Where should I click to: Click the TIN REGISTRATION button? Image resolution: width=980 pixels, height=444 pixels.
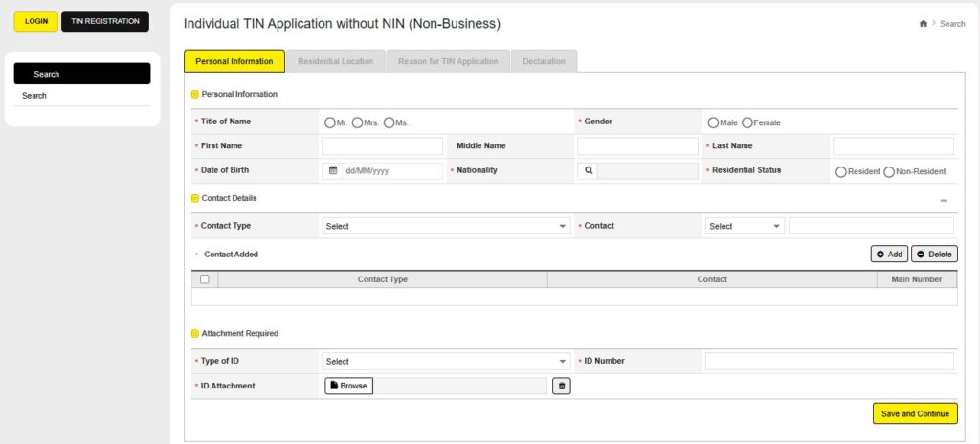click(x=105, y=21)
